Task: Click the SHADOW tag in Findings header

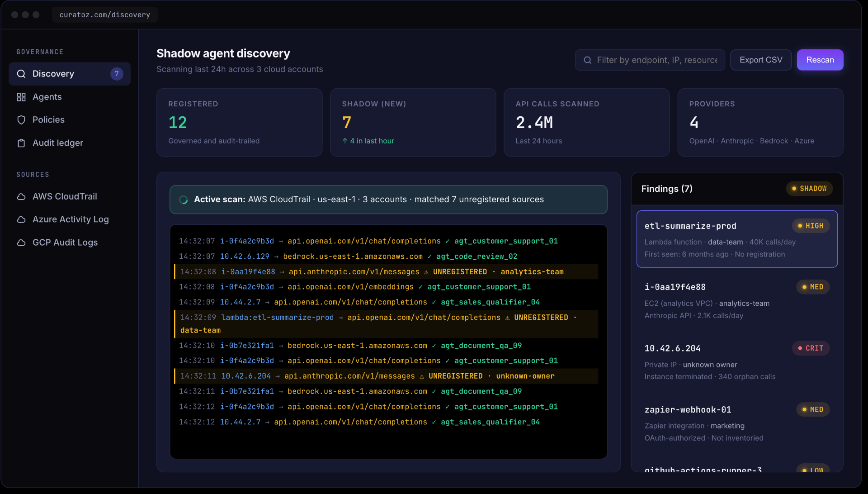Action: (x=809, y=189)
